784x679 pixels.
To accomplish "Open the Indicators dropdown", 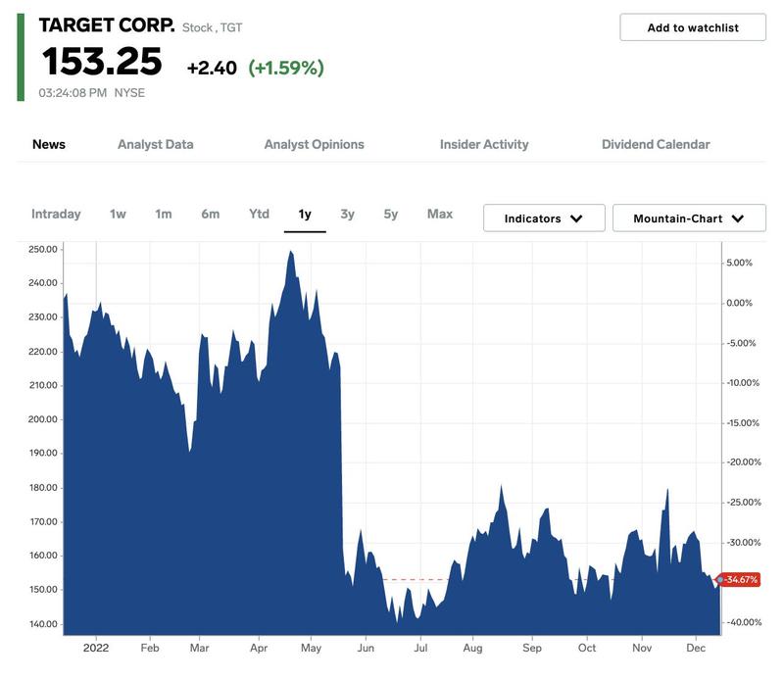I will tap(544, 218).
